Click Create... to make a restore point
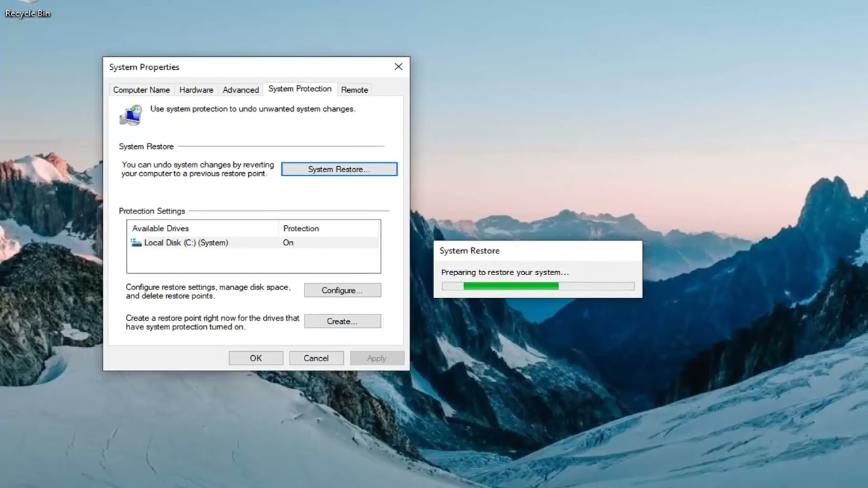Image resolution: width=868 pixels, height=488 pixels. point(342,321)
